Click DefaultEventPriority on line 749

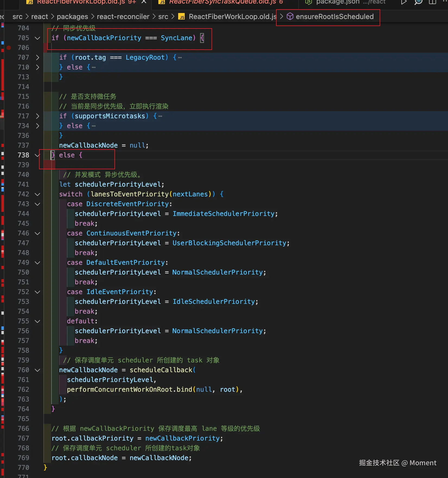click(126, 263)
